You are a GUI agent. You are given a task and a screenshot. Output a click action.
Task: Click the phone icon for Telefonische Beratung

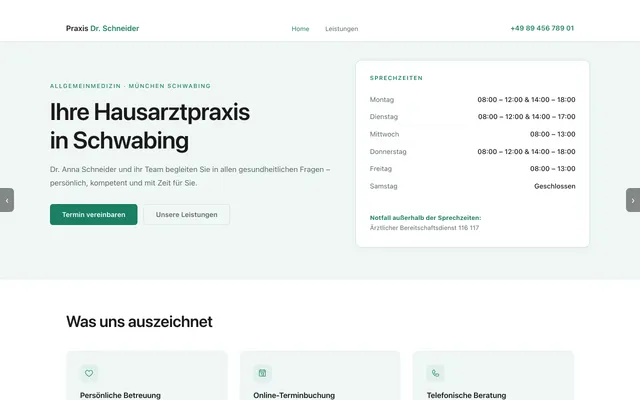tap(436, 373)
